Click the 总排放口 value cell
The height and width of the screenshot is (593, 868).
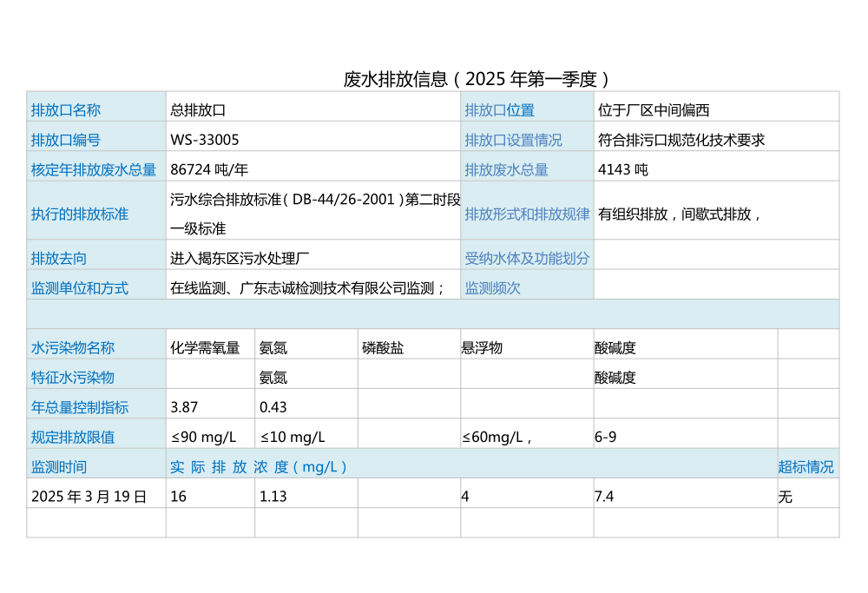pyautogui.click(x=313, y=107)
